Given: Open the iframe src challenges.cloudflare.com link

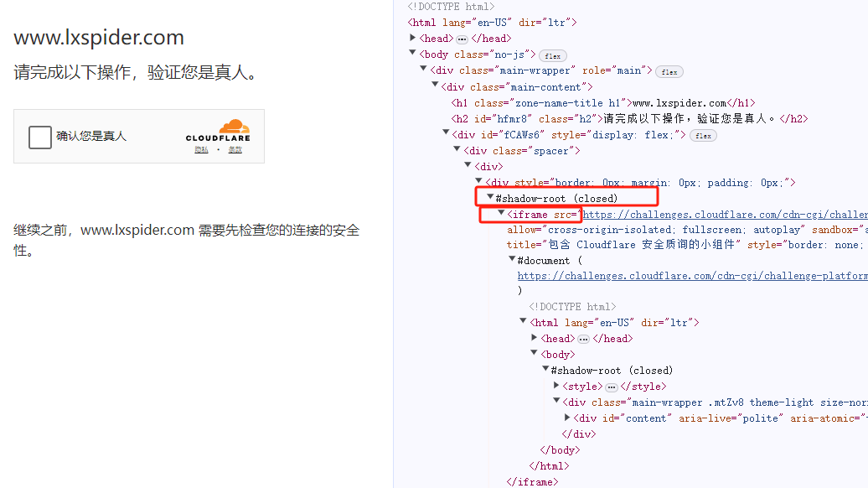Looking at the screenshot, I should [x=726, y=215].
